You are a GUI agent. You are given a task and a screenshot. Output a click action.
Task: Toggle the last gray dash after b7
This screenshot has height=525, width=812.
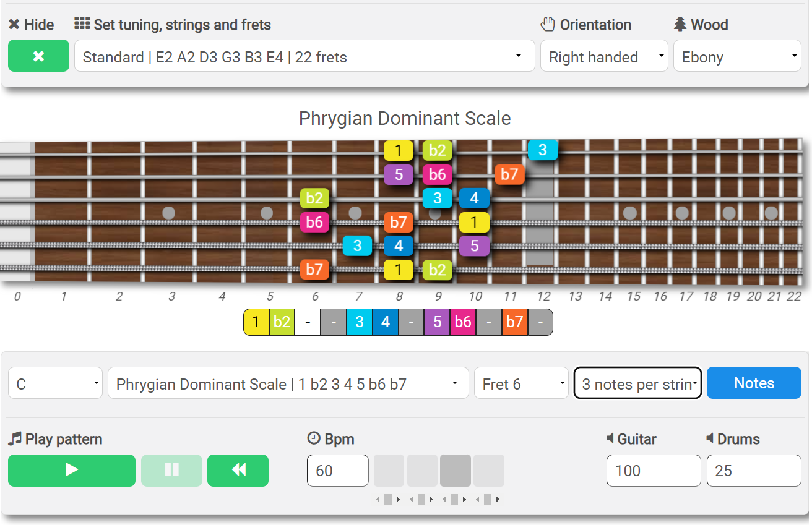point(540,322)
